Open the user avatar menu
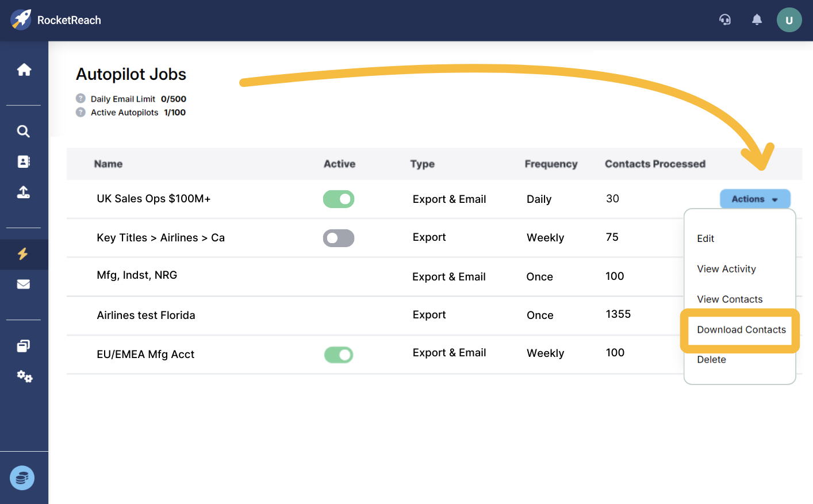Viewport: 813px width, 504px height. [x=789, y=20]
